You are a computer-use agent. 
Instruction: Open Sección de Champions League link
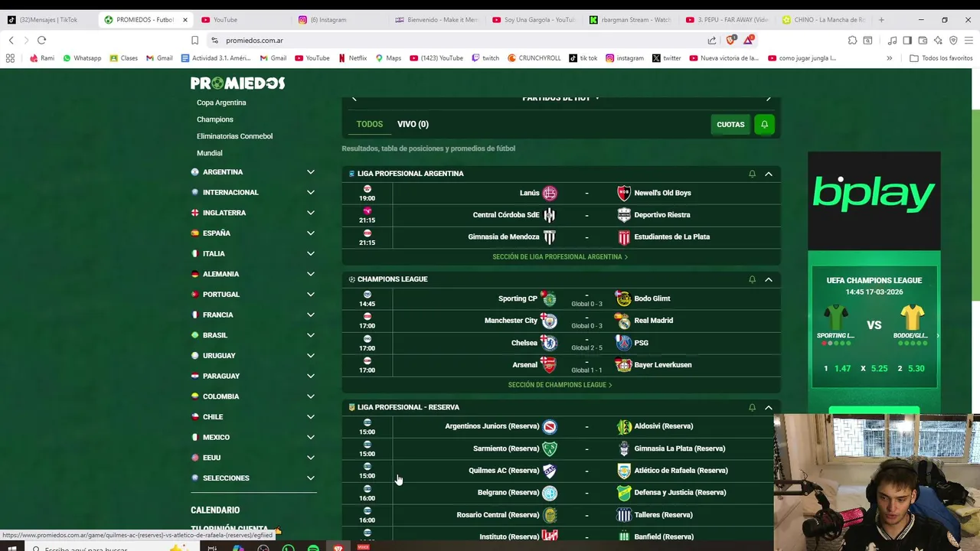[x=560, y=385]
